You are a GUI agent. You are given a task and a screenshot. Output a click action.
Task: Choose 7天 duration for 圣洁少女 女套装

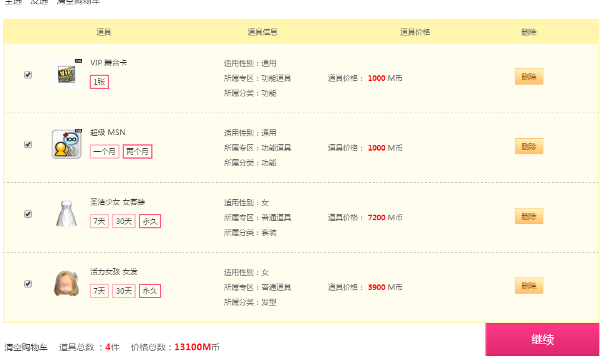pyautogui.click(x=99, y=221)
